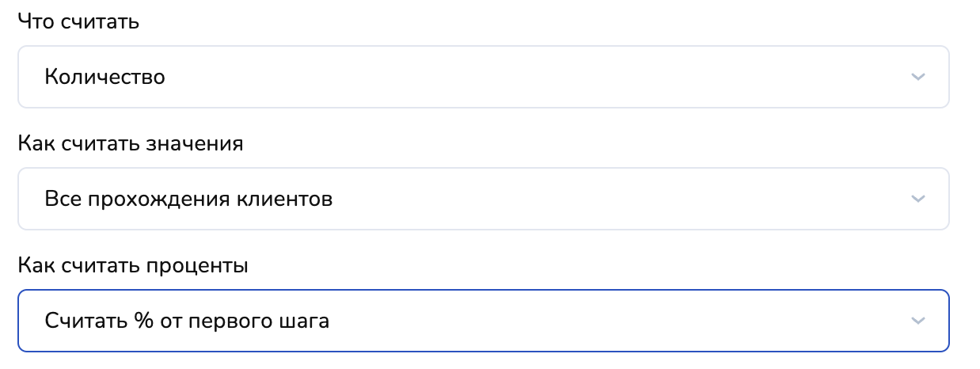Open the Как считать проценты combo box
980x369 pixels.
coord(483,321)
